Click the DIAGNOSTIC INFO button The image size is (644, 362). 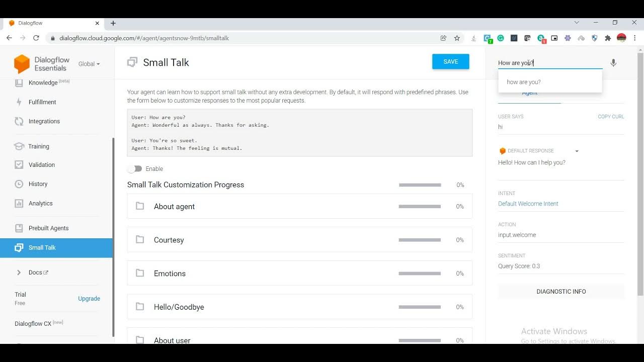561,292
